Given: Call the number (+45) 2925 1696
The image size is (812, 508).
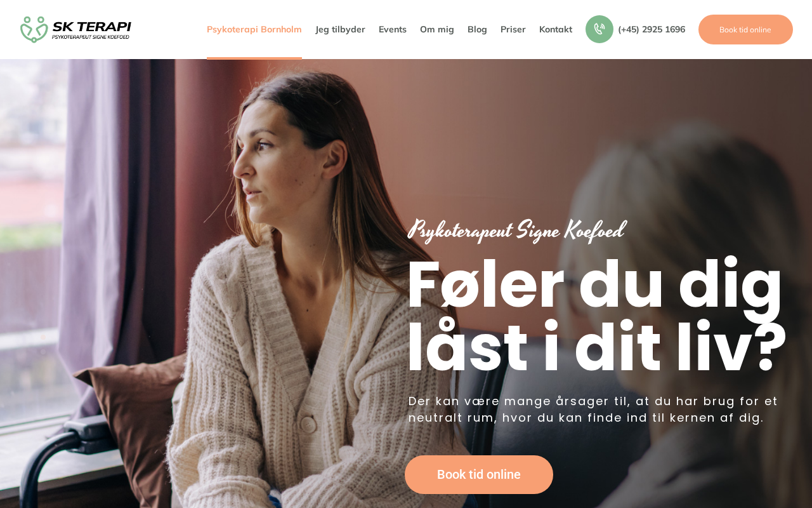Looking at the screenshot, I should click(652, 29).
